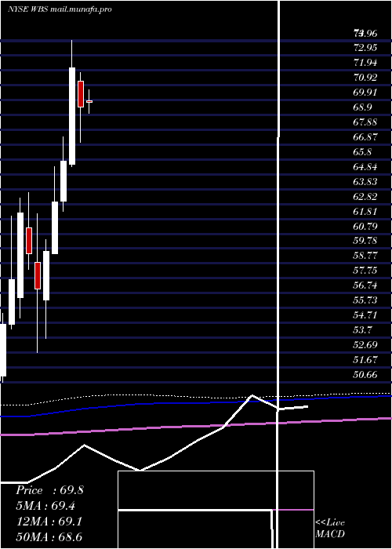
Task: Click the red candlestick near 70.92 level
Action: (81, 94)
